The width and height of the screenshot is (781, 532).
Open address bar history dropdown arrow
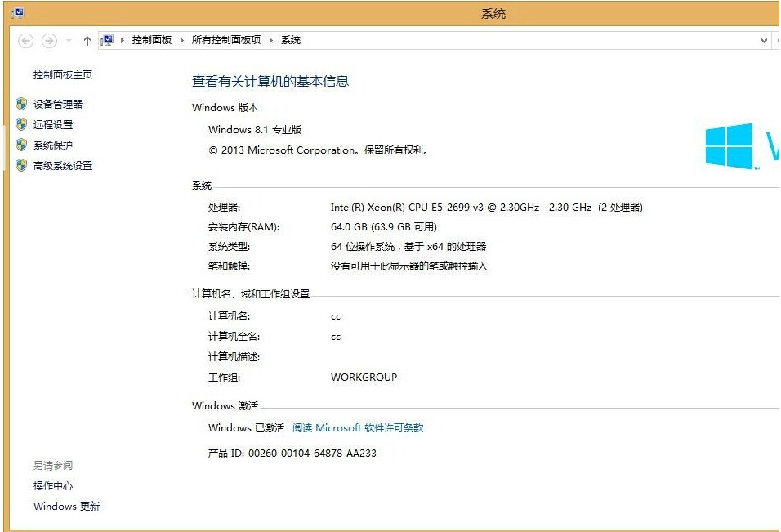coord(764,40)
